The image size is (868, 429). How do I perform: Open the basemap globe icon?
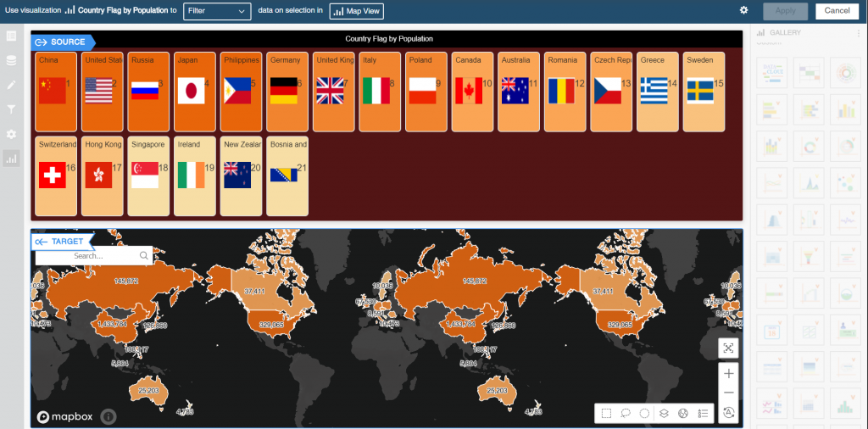click(682, 413)
